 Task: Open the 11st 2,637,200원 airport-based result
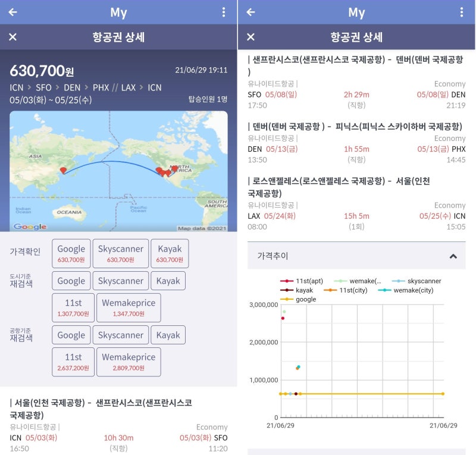point(73,362)
